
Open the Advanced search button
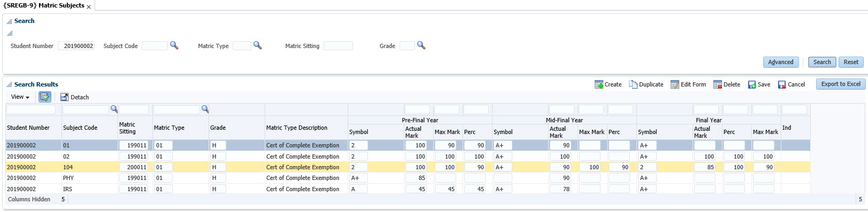(781, 62)
